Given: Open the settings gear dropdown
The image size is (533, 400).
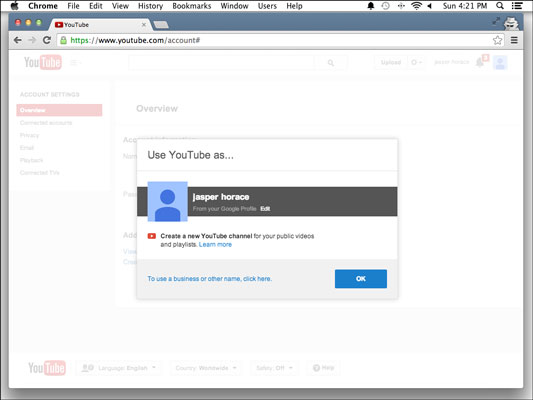Looking at the screenshot, I should click(x=416, y=62).
